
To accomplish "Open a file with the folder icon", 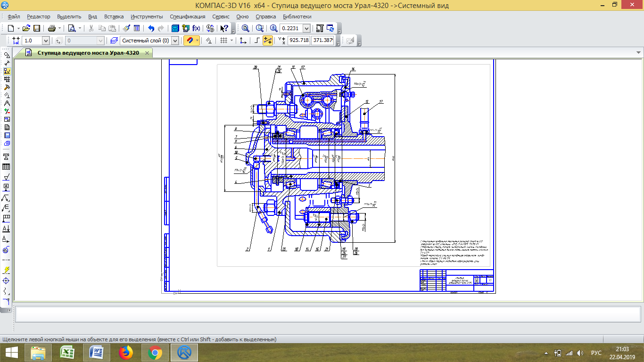I will (x=26, y=28).
